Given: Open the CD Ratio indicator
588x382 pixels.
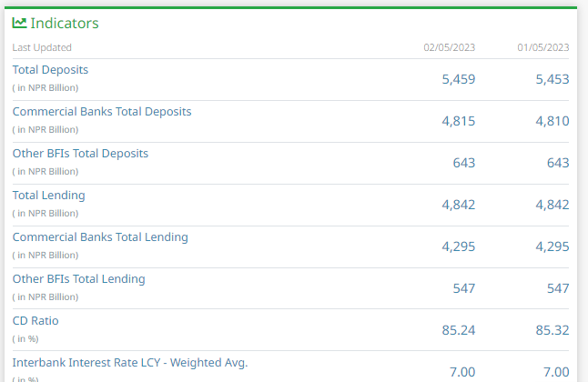Looking at the screenshot, I should click(35, 320).
